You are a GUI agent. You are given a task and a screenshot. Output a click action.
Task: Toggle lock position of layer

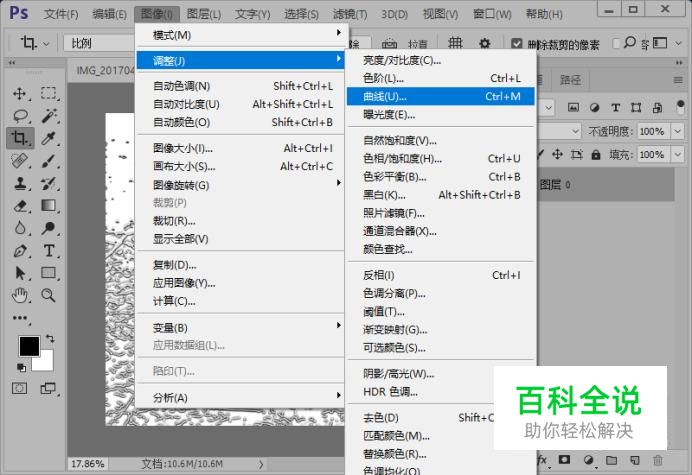tap(557, 154)
